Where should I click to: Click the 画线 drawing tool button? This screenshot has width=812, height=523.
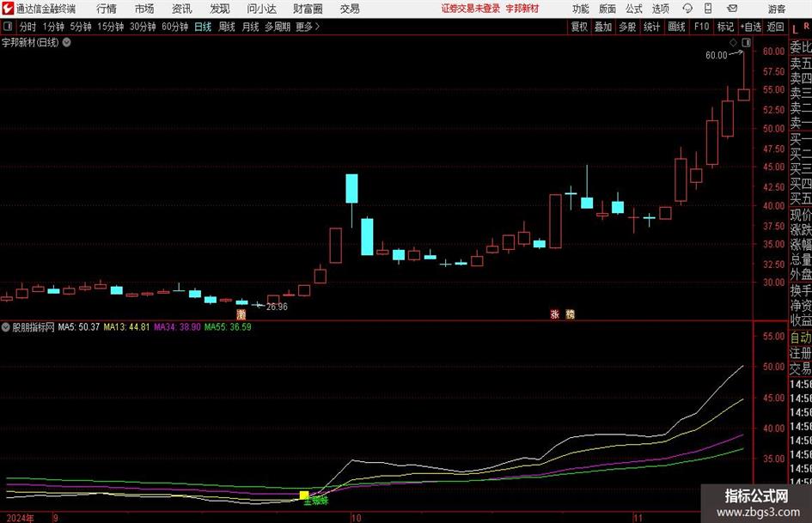(677, 27)
